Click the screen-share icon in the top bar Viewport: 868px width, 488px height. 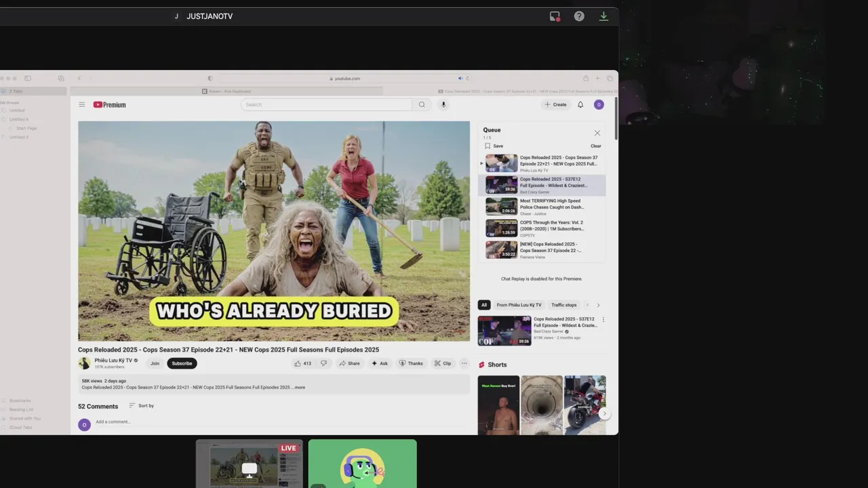555,16
